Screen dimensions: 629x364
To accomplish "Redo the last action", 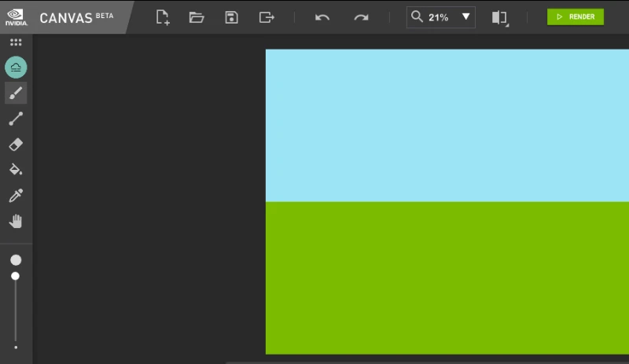I will (361, 17).
